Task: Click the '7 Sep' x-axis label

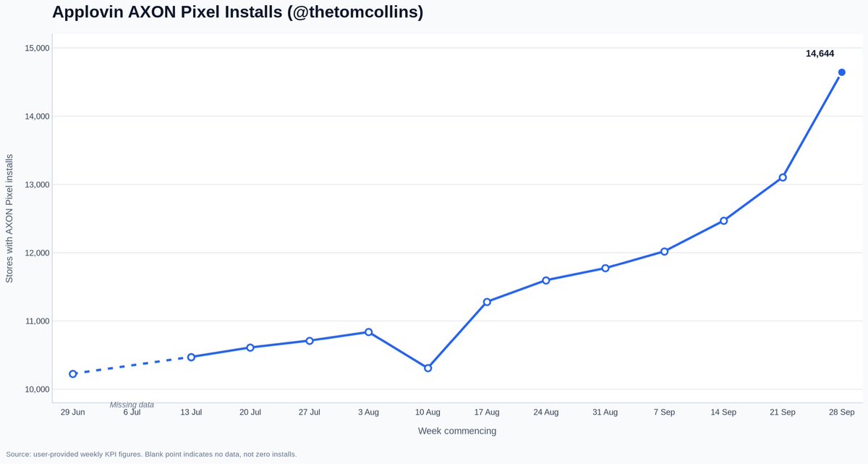Action: (665, 413)
